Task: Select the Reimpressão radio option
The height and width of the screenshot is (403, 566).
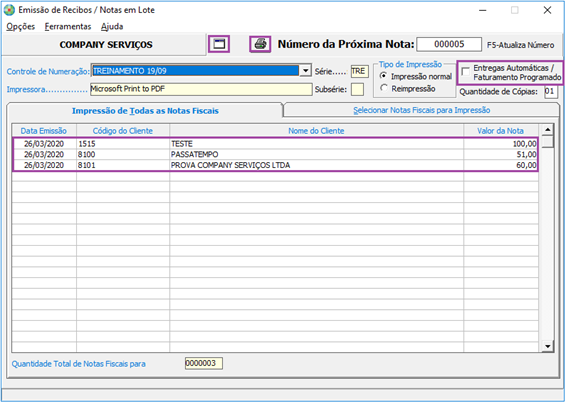Action: [x=384, y=88]
